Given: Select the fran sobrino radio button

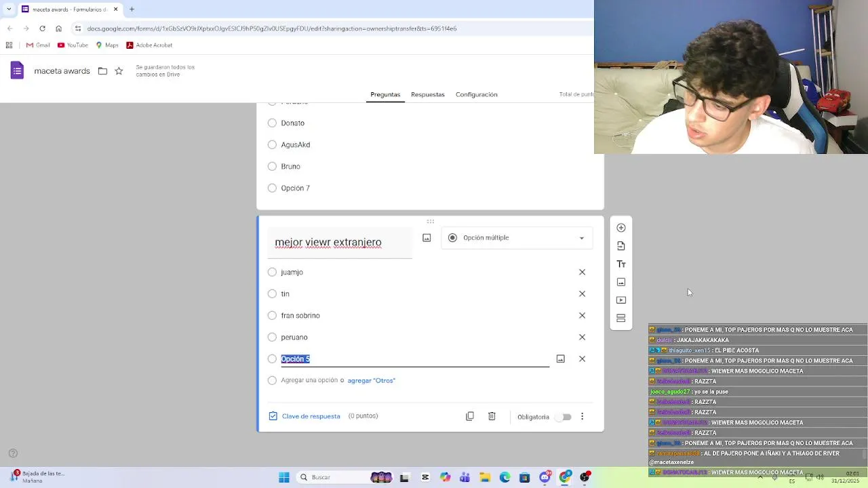Looking at the screenshot, I should tap(272, 316).
